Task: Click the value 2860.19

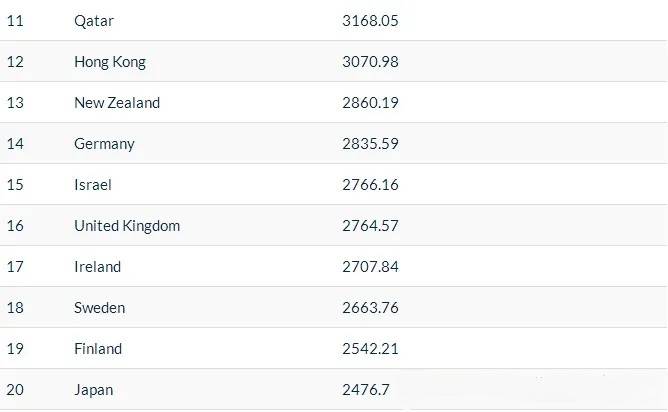Action: (370, 102)
